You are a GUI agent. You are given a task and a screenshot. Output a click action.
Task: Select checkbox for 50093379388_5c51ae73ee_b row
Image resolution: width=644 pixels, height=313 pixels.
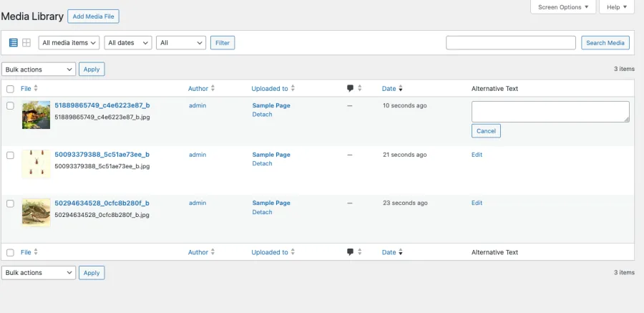point(10,155)
